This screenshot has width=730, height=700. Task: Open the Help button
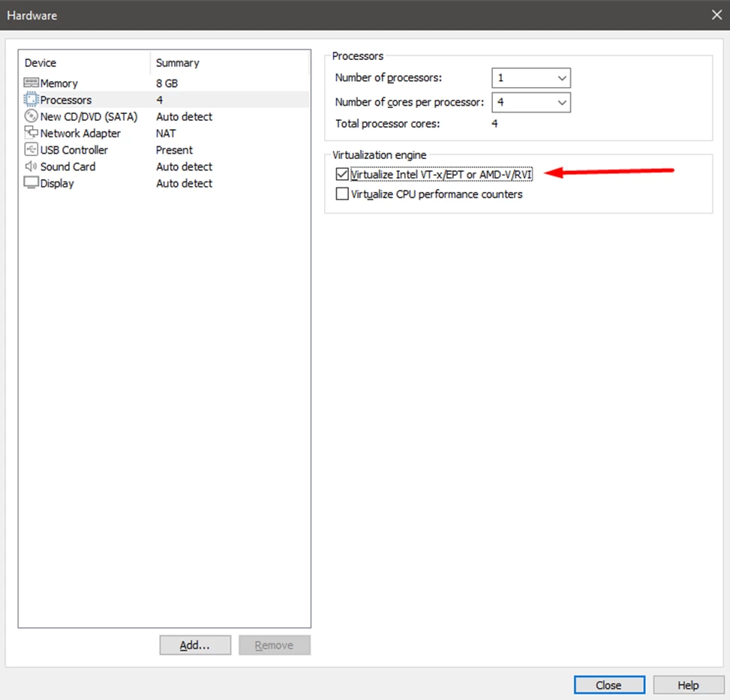688,685
